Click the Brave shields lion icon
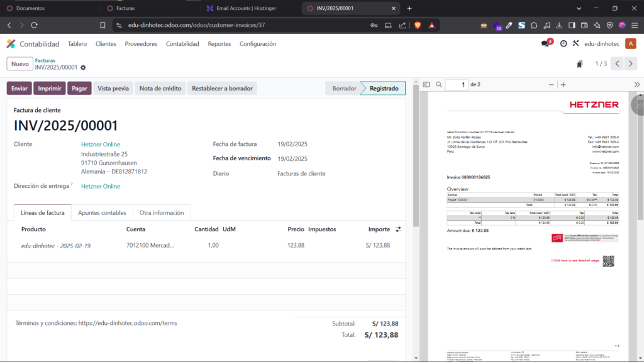Viewport: 644px width, 362px height. pyautogui.click(x=418, y=25)
